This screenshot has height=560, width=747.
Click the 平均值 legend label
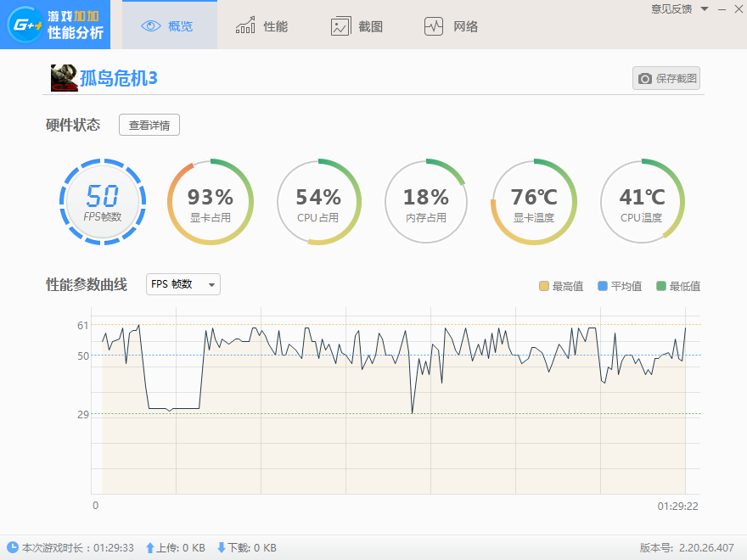pyautogui.click(x=626, y=286)
